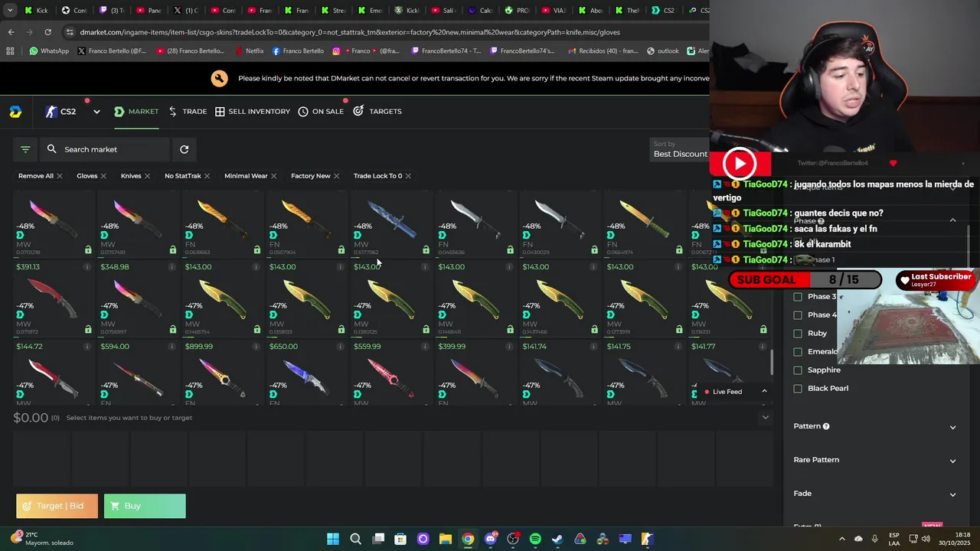Click the Chrome address bar URL
Viewport: 980px width, 551px height.
pyautogui.click(x=350, y=32)
